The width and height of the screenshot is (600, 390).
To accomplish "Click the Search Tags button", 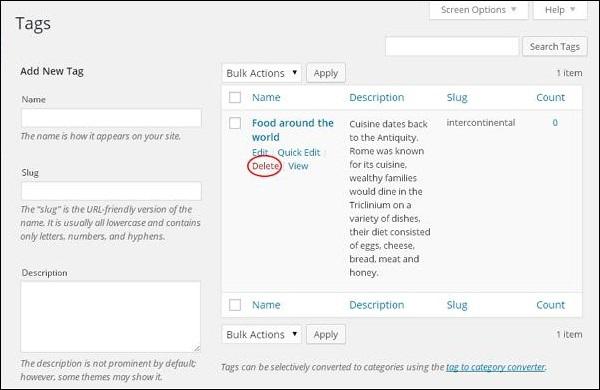I will [554, 47].
